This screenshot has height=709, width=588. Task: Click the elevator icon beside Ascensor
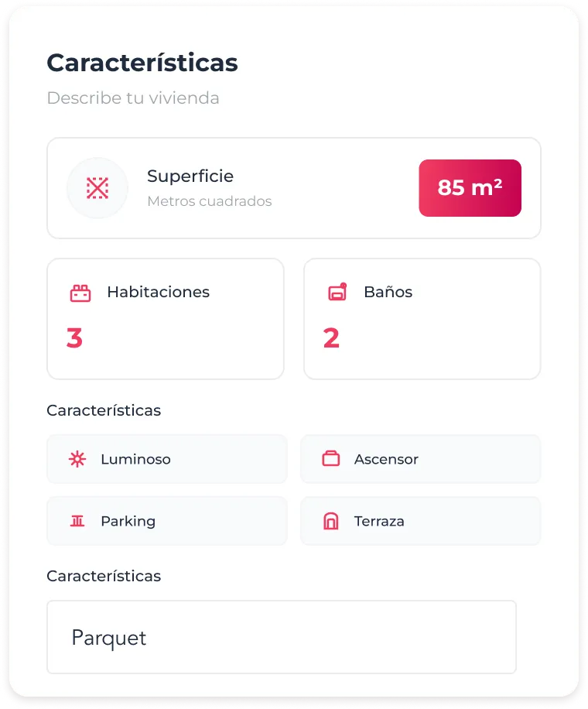pyautogui.click(x=331, y=459)
